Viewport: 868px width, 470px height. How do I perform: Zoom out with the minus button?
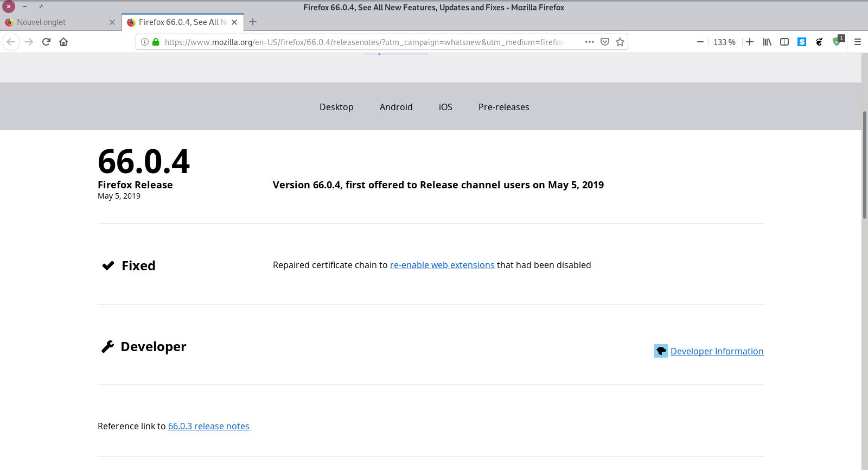(700, 42)
